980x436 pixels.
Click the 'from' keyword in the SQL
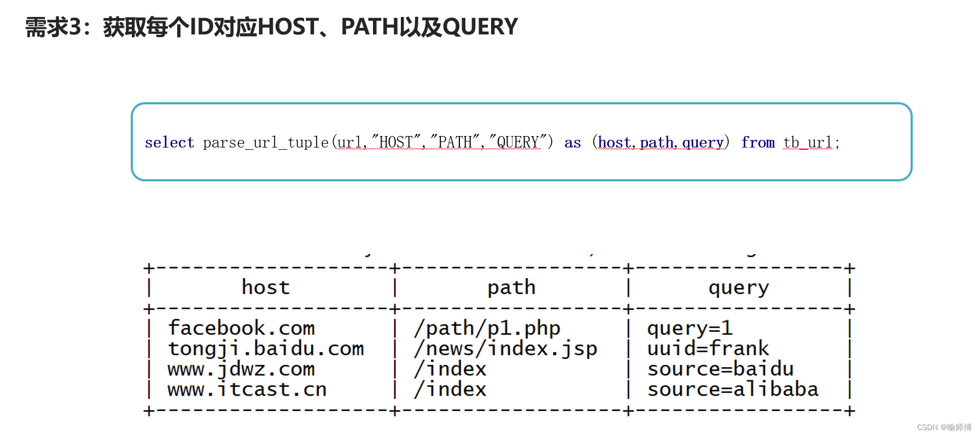tap(758, 143)
